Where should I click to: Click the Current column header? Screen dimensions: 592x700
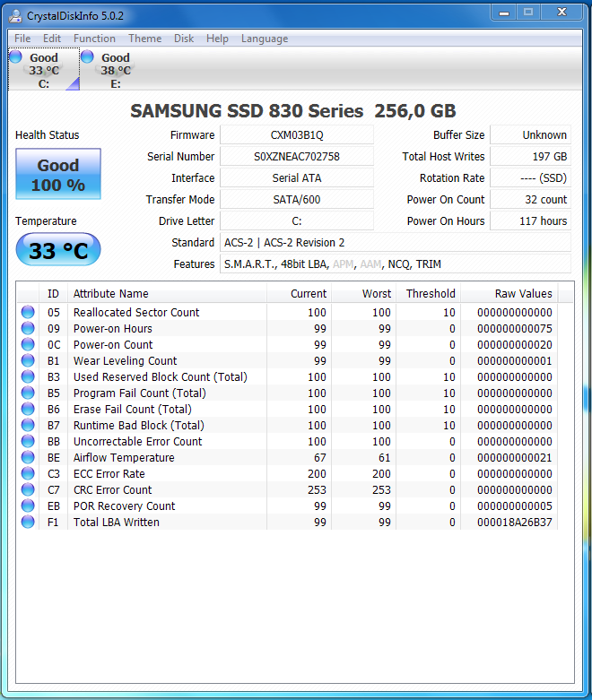coord(299,293)
